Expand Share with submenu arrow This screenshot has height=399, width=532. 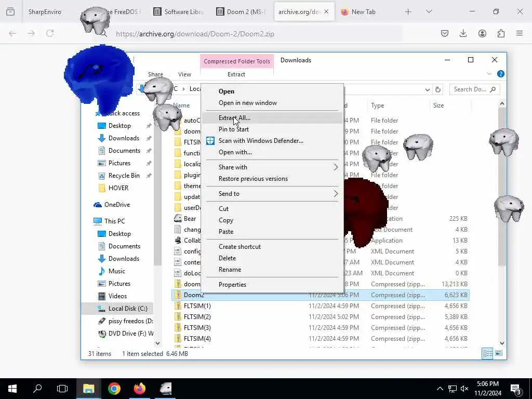pos(336,167)
